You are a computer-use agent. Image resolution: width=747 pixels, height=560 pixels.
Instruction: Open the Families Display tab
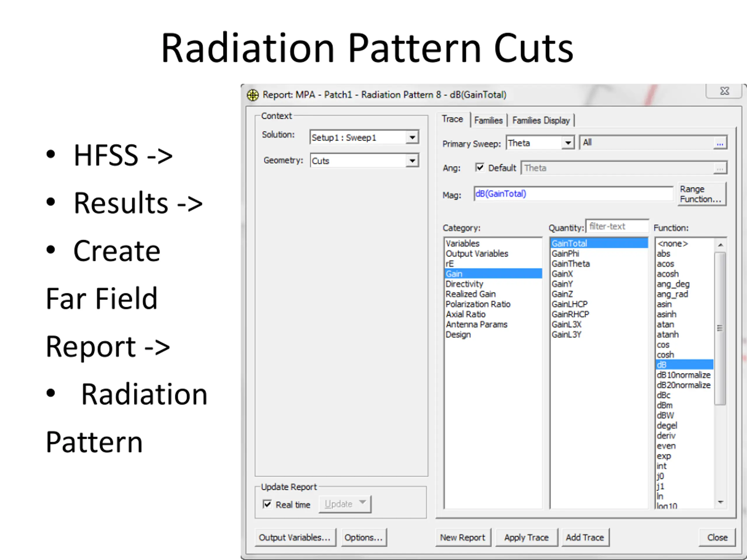[541, 120]
